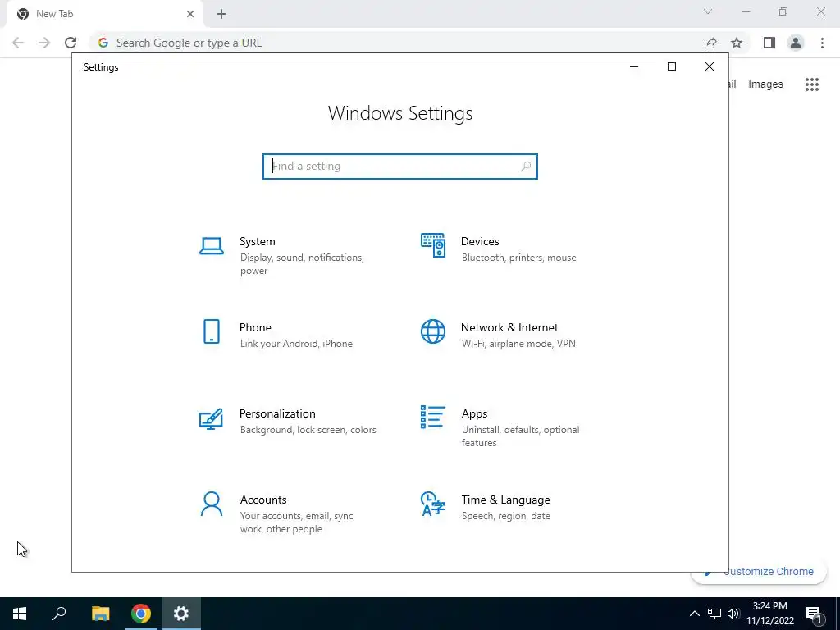Open the Network & Internet globe icon
The height and width of the screenshot is (630, 840).
pos(433,331)
